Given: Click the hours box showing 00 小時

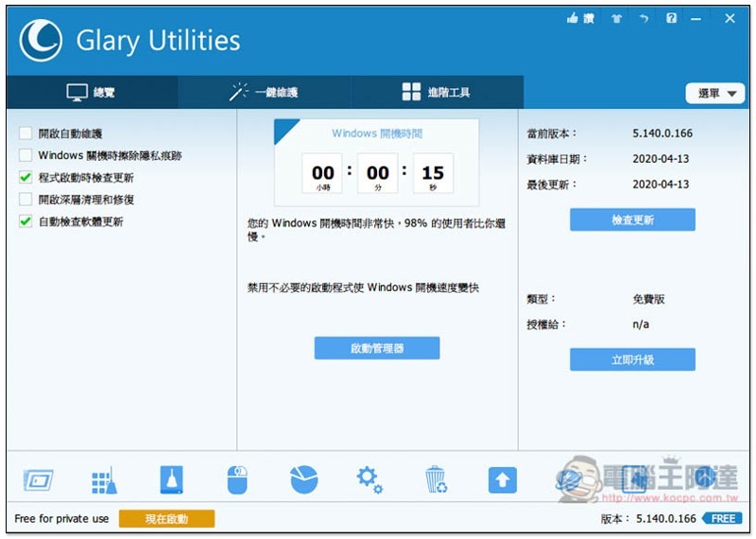Looking at the screenshot, I should tap(322, 174).
